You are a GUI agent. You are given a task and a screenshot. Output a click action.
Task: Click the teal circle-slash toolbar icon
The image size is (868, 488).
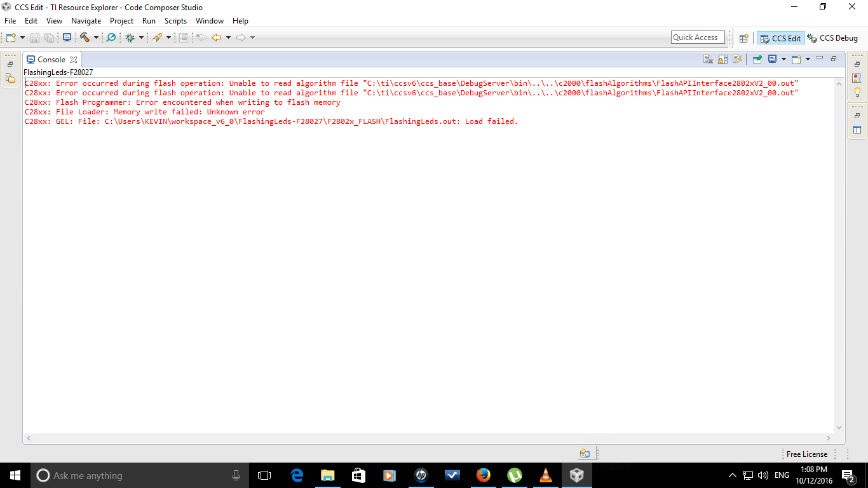(x=111, y=37)
